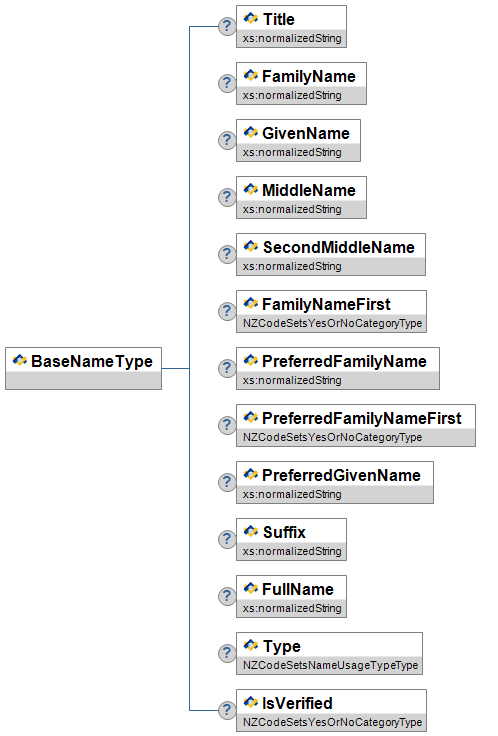The height and width of the screenshot is (736, 498).
Task: Click the question mark icon beside GivenName
Action: 227,140
